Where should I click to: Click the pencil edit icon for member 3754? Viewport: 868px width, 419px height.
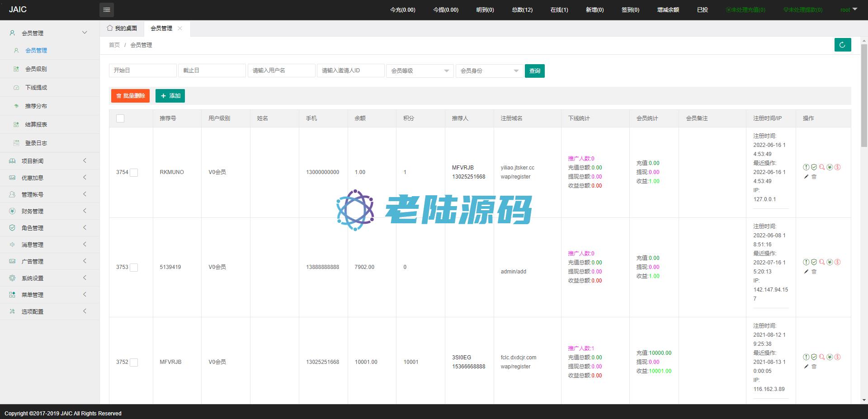click(806, 177)
